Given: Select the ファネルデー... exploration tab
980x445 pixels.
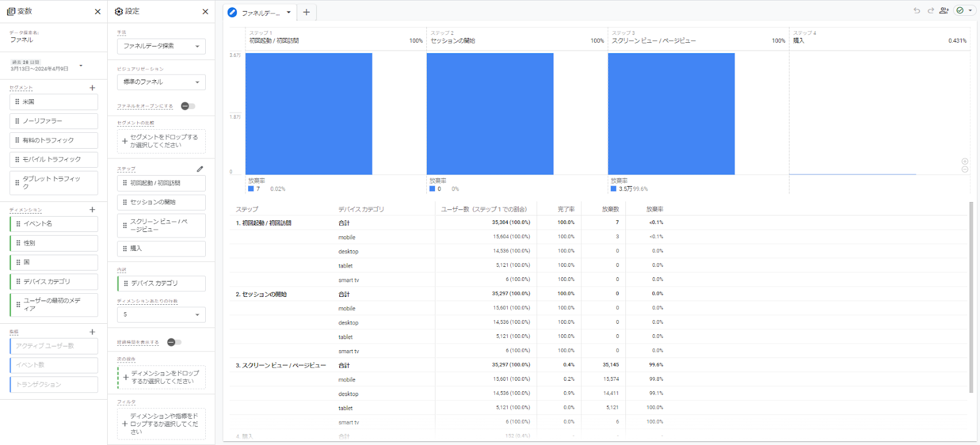Looking at the screenshot, I should (x=260, y=12).
